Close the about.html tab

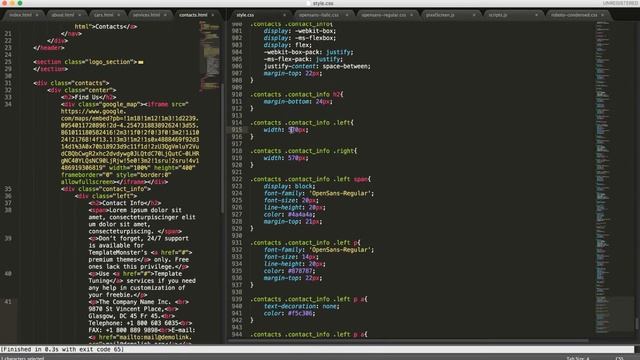pos(80,15)
